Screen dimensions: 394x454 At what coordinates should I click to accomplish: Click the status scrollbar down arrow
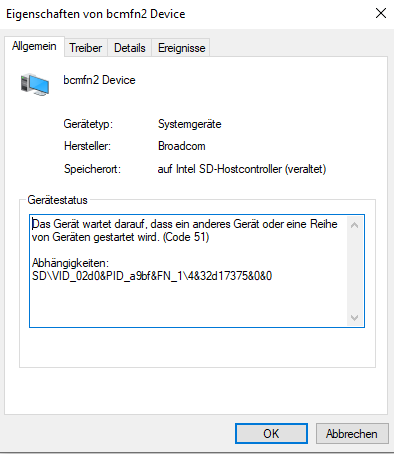pyautogui.click(x=355, y=317)
